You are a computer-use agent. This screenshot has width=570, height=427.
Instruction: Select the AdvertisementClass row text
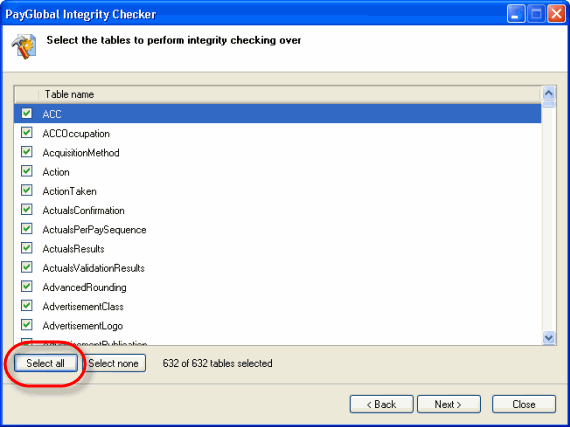pos(83,307)
